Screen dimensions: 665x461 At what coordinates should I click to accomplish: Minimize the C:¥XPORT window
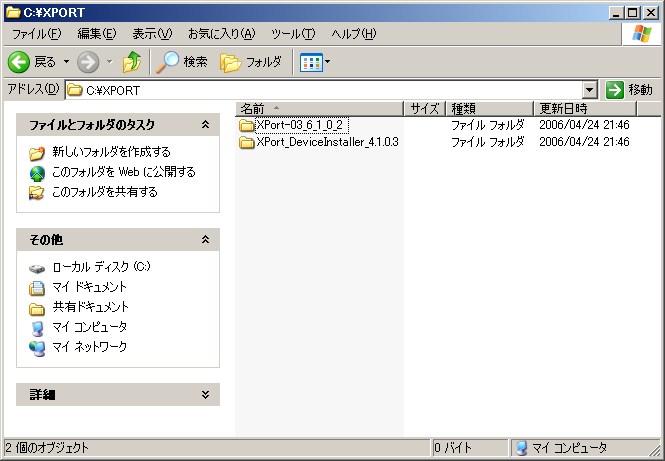click(616, 13)
